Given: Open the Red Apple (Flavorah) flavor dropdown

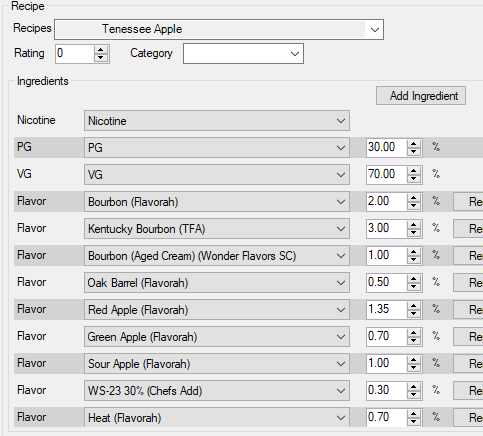Looking at the screenshot, I should [x=217, y=310].
